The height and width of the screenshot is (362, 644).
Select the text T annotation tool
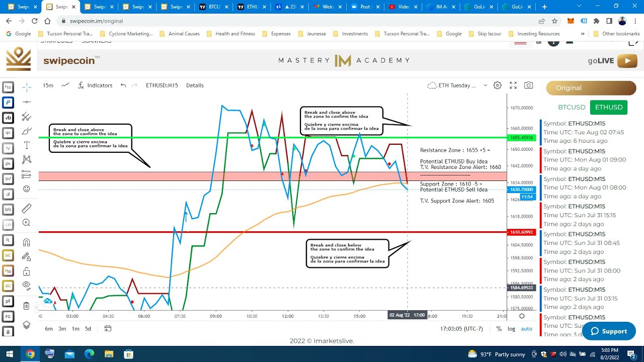click(x=27, y=145)
